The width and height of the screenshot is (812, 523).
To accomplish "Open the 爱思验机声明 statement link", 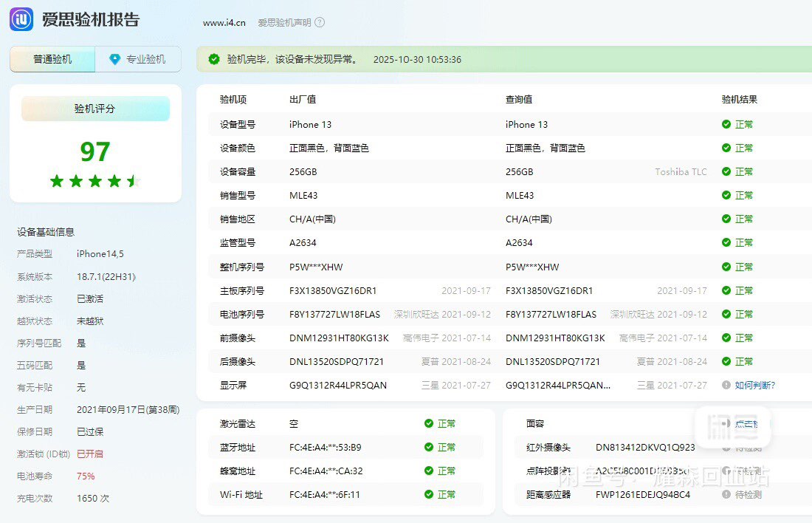I will pos(284,22).
